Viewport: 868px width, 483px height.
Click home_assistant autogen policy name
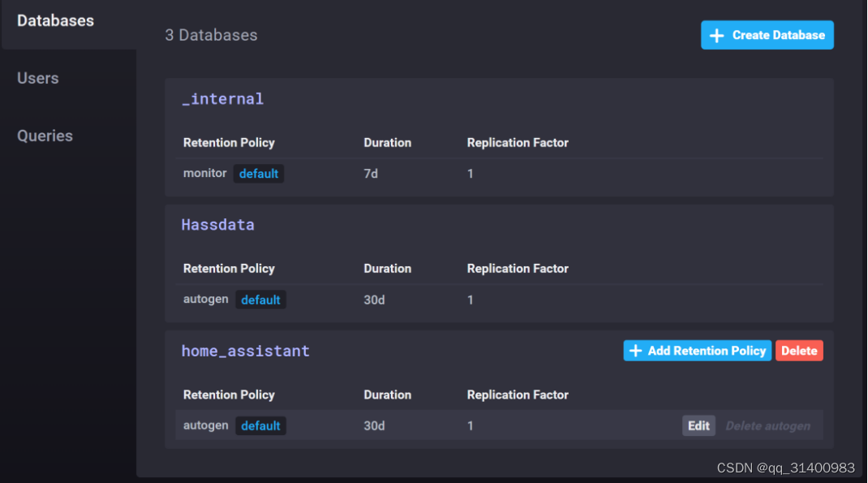point(205,425)
